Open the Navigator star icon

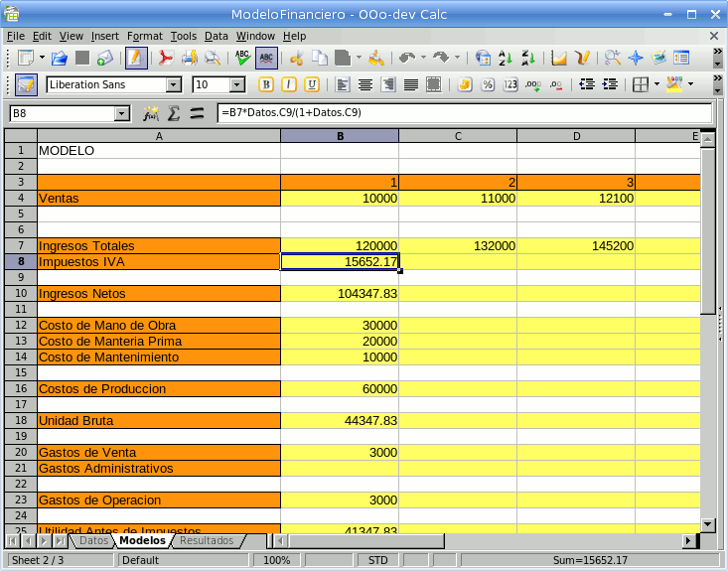pyautogui.click(x=636, y=58)
